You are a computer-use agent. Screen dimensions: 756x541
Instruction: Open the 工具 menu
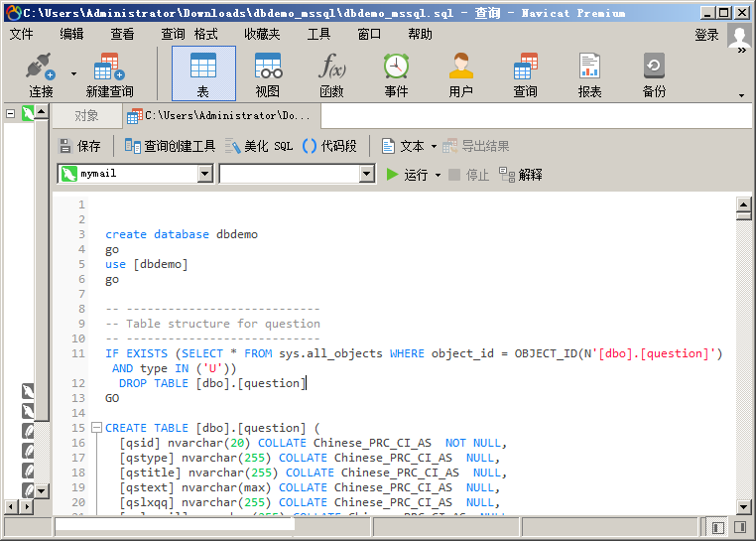click(x=318, y=34)
